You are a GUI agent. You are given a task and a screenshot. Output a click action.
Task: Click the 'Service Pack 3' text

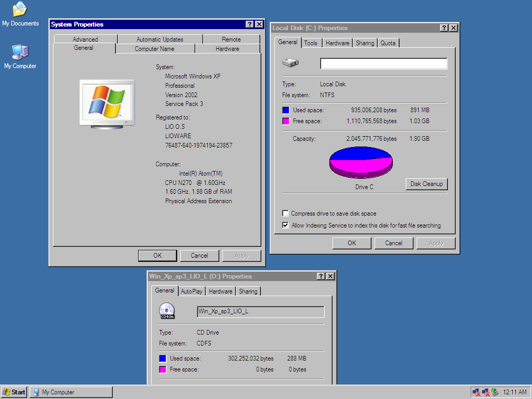pyautogui.click(x=184, y=104)
